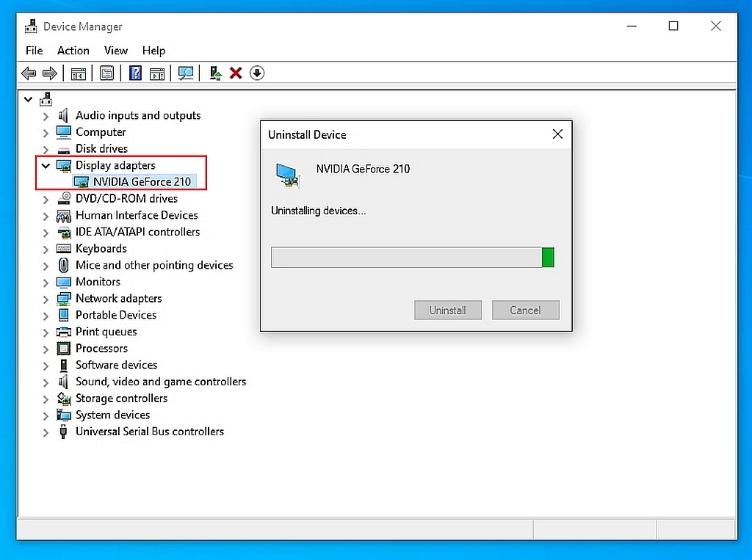This screenshot has height=560, width=752.
Task: Open the View menu
Action: pyautogui.click(x=115, y=51)
